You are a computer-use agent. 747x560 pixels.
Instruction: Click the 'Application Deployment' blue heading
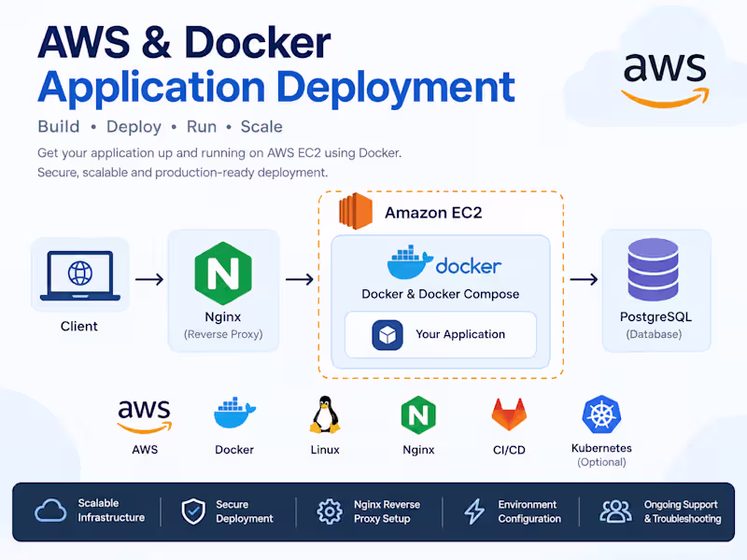[276, 88]
